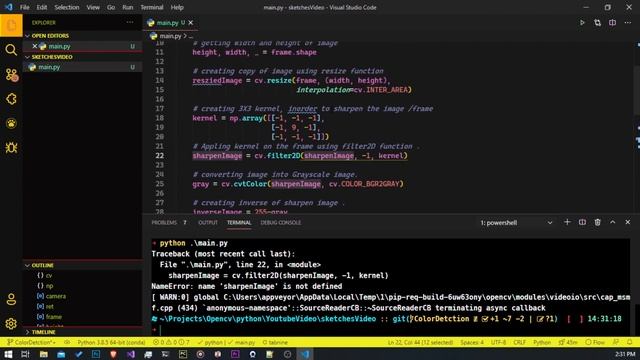Maximize the panel with the up chevron
Image resolution: width=640 pixels, height=360 pixels.
tap(613, 222)
